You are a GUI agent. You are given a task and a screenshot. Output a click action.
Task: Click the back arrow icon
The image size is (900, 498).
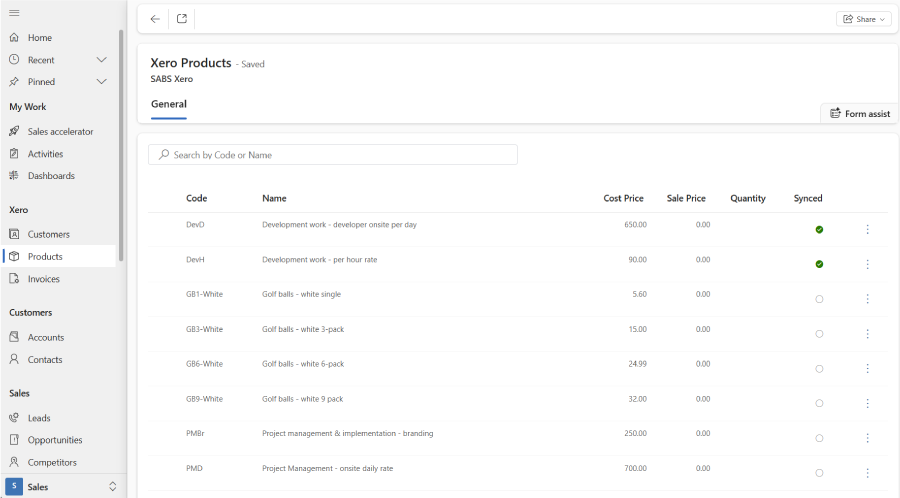click(155, 19)
